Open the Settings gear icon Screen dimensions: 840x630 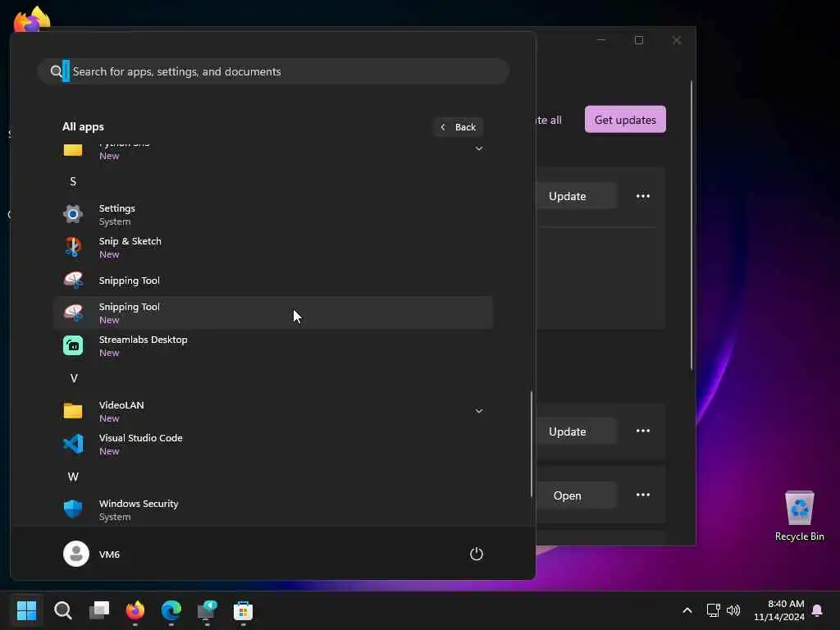tap(73, 214)
